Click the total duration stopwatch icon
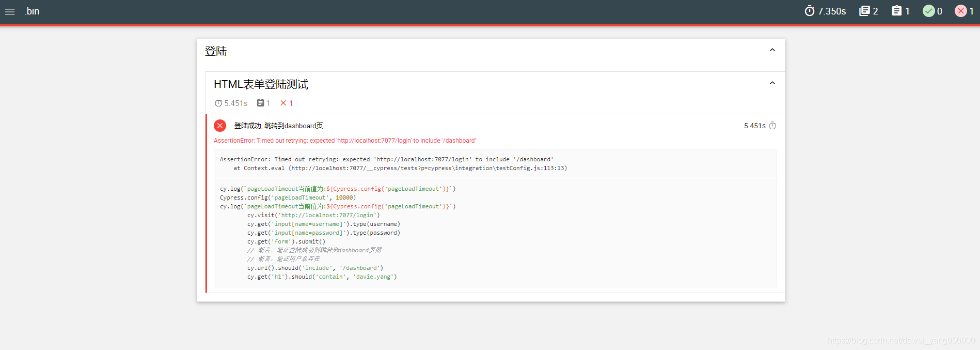Image resolution: width=980 pixels, height=350 pixels. coord(810,11)
